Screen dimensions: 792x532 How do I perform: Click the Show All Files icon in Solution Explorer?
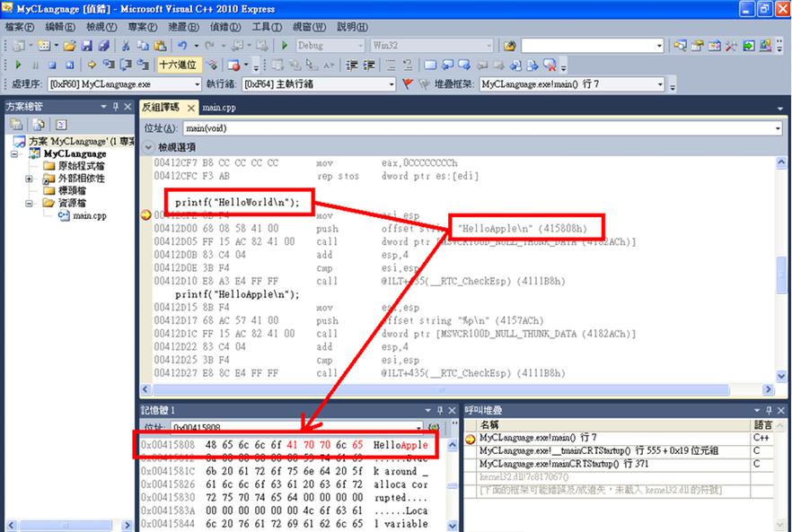click(39, 125)
